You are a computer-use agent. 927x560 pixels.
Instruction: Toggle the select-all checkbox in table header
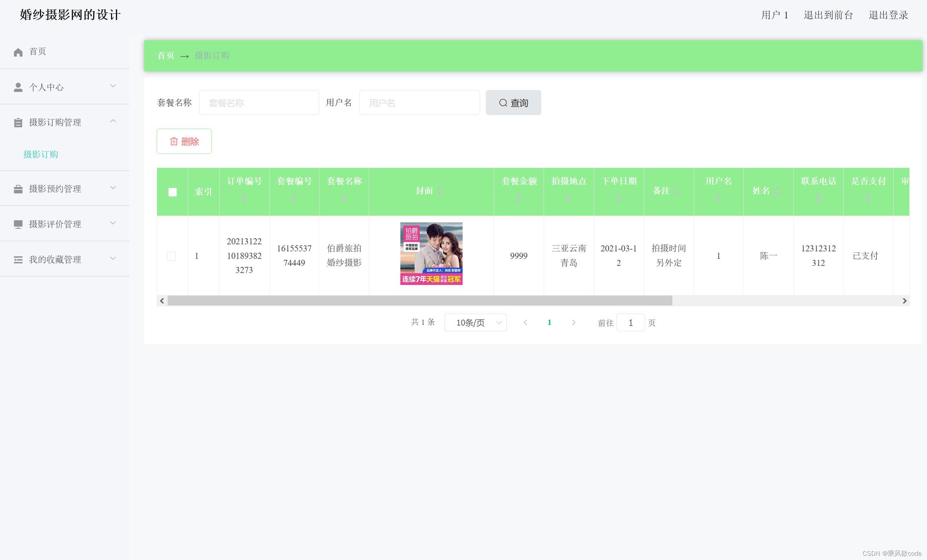click(172, 192)
